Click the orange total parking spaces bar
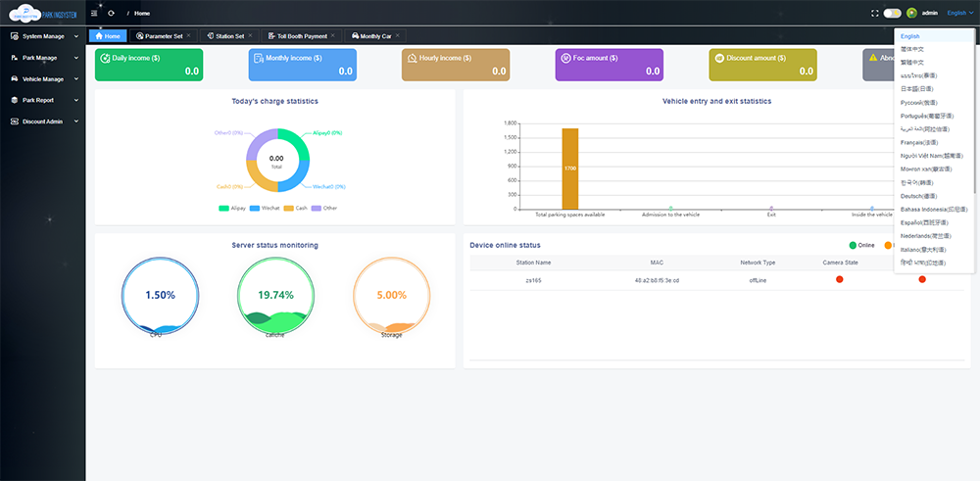This screenshot has width=980, height=481. pyautogui.click(x=569, y=168)
